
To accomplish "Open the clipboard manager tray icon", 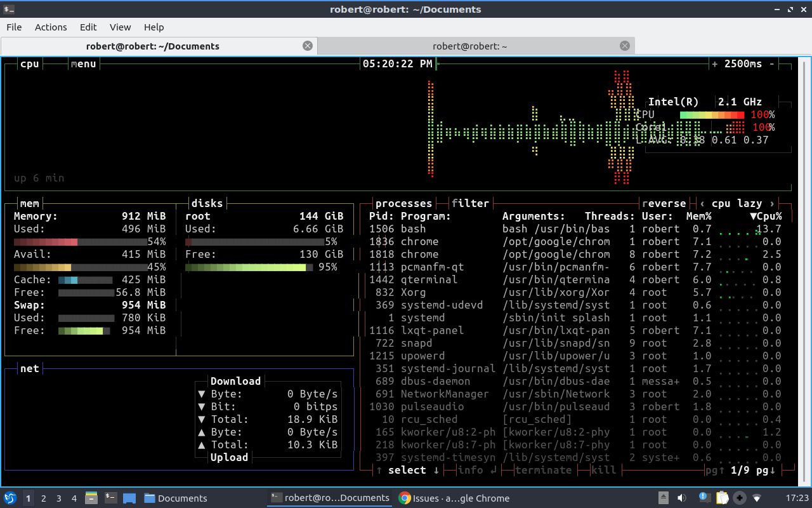I will pyautogui.click(x=723, y=498).
